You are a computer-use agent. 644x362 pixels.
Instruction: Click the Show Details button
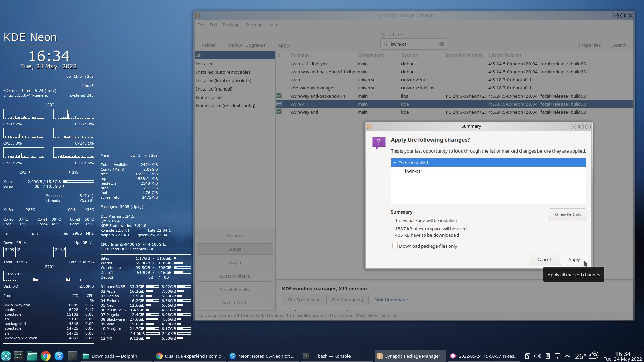tap(567, 214)
